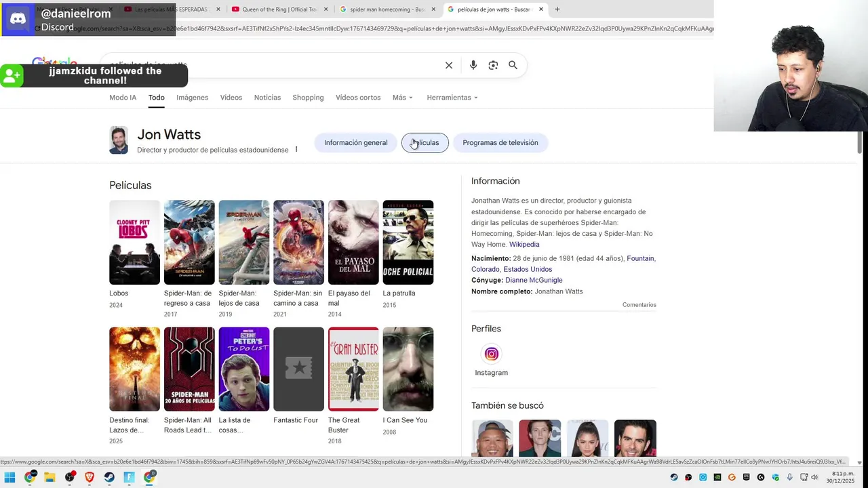Click the Estados Unidos link
This screenshot has width=868, height=488.
pyautogui.click(x=528, y=269)
